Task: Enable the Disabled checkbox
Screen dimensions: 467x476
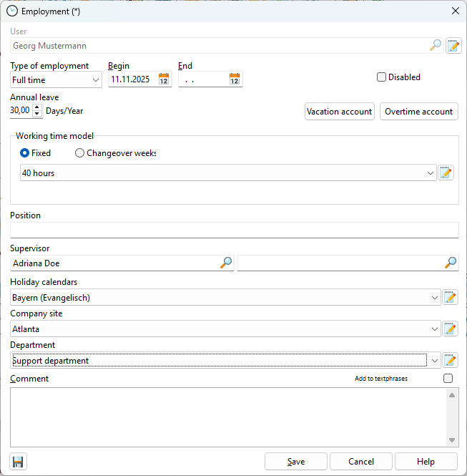Action: click(x=381, y=77)
